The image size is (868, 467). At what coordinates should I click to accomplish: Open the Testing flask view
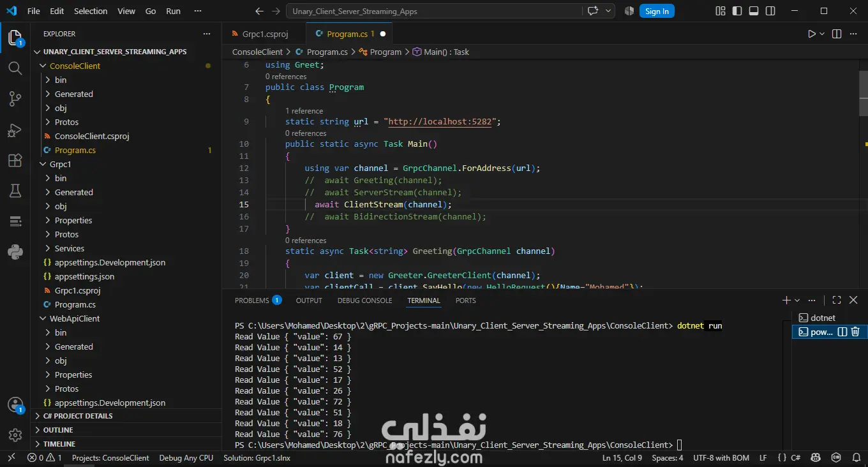click(x=15, y=191)
